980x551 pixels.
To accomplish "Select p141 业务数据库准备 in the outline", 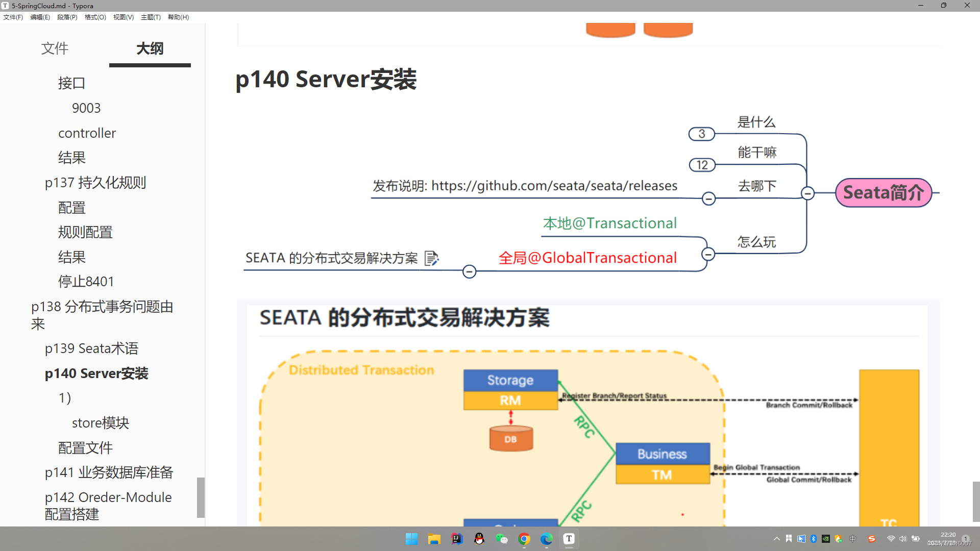I will [109, 472].
